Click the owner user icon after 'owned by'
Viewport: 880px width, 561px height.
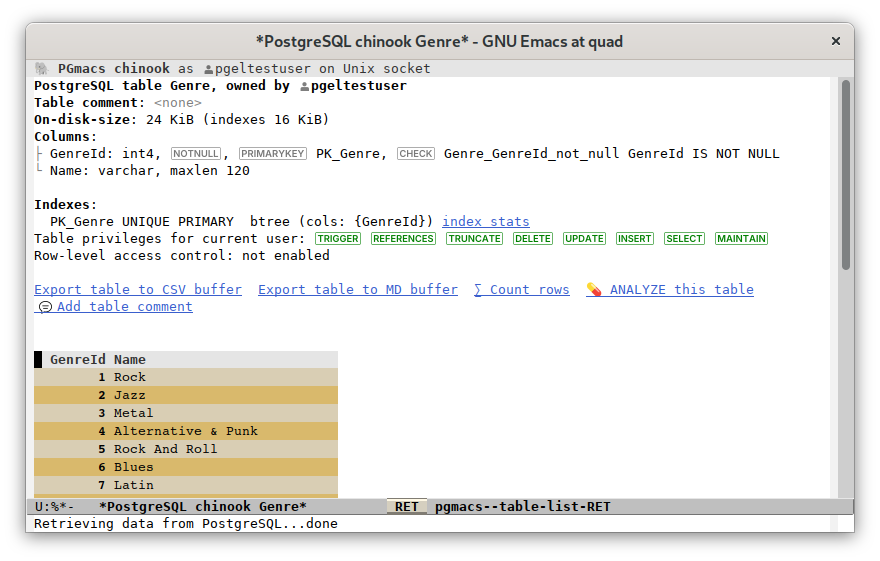click(304, 86)
